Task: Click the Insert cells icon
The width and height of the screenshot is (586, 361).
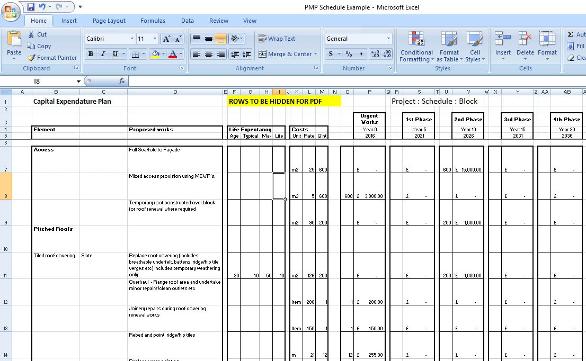Action: pos(503,45)
